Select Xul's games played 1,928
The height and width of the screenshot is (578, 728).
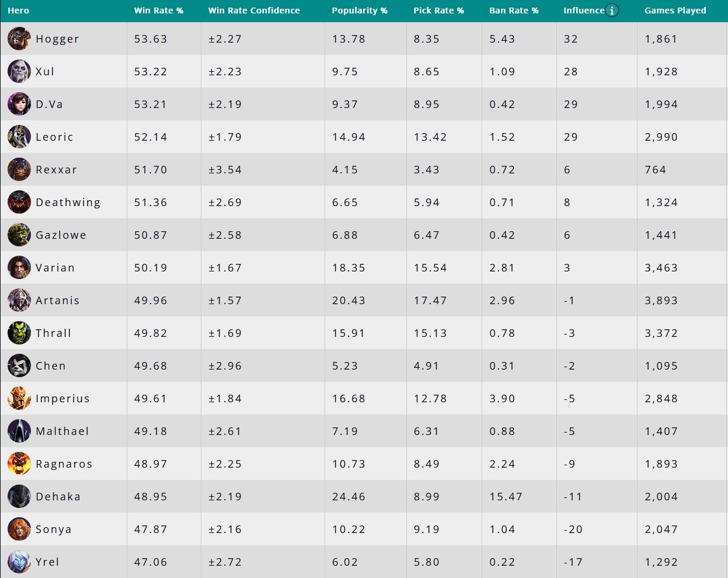click(x=661, y=72)
